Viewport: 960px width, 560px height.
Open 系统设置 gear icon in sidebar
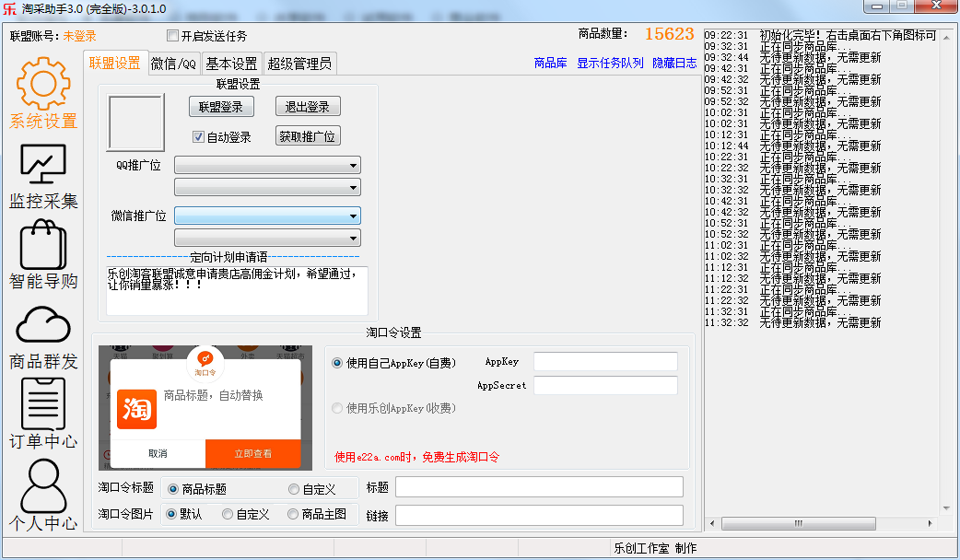(43, 84)
